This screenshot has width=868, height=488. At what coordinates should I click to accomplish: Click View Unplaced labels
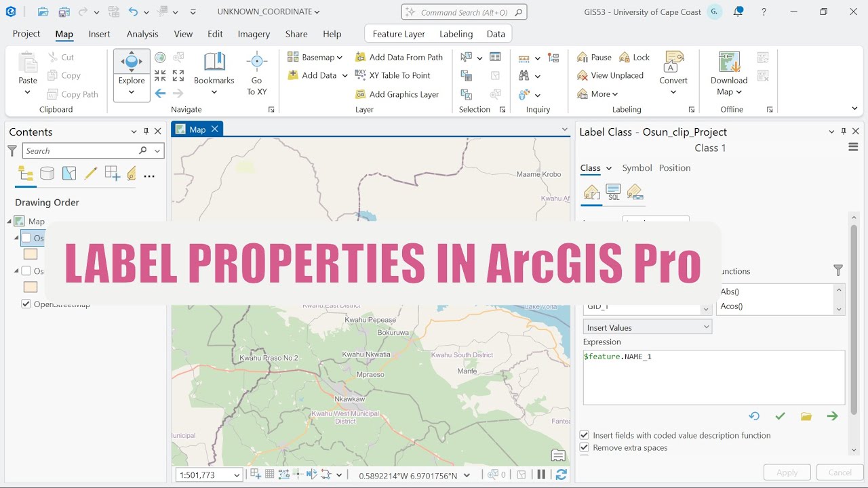[x=610, y=75]
